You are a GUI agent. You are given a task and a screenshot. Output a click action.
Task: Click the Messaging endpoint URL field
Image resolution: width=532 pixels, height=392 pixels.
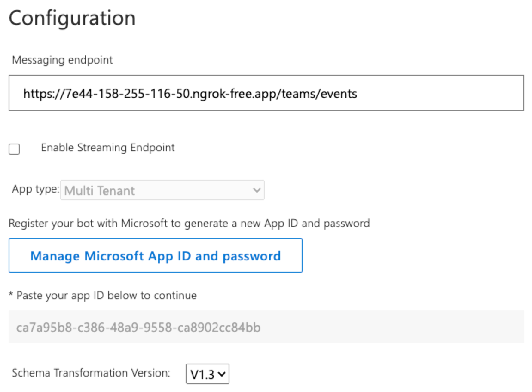pyautogui.click(x=266, y=93)
